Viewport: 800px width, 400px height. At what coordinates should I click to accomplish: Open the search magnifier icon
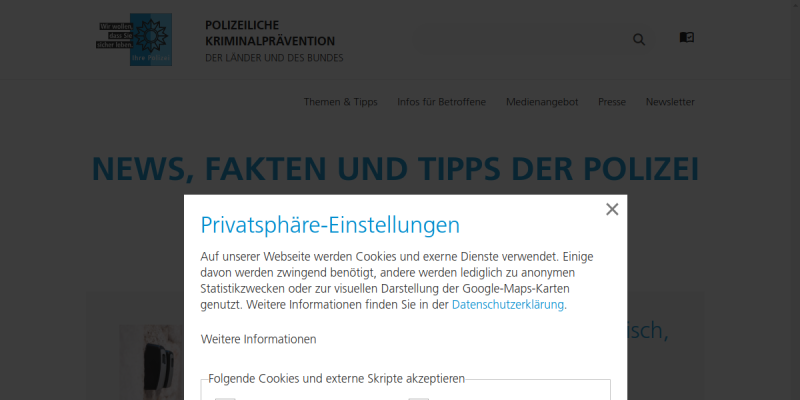[x=639, y=40]
